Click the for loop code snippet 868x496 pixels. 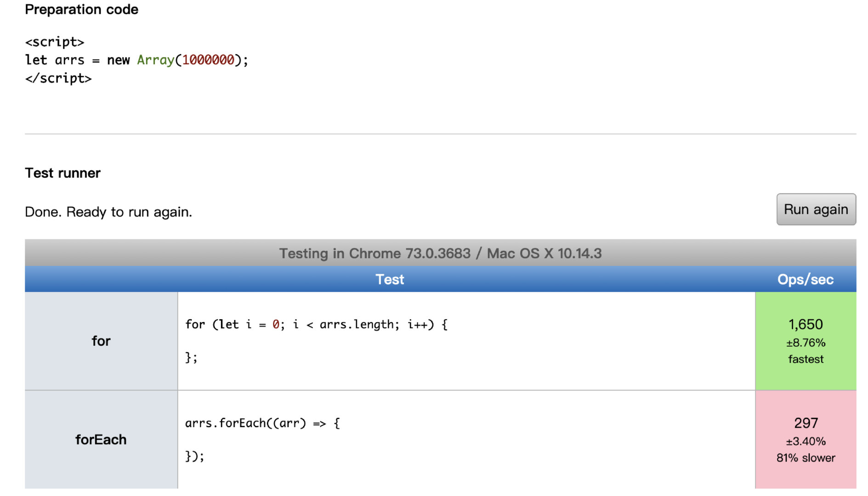[x=317, y=341]
